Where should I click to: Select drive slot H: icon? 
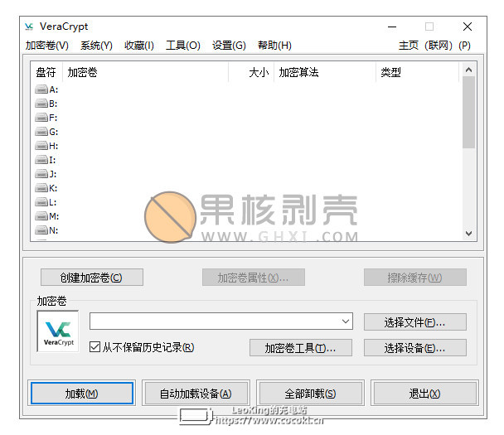pos(41,146)
